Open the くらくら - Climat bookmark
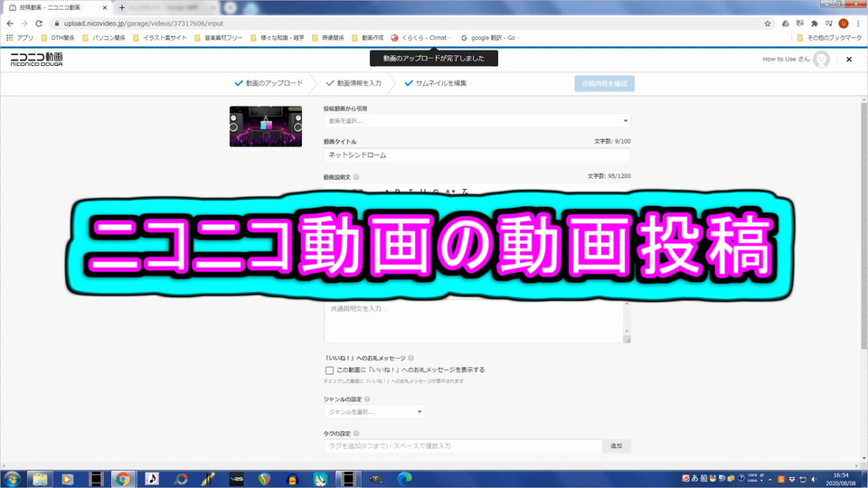Screen dimensions: 868x488 coord(421,38)
